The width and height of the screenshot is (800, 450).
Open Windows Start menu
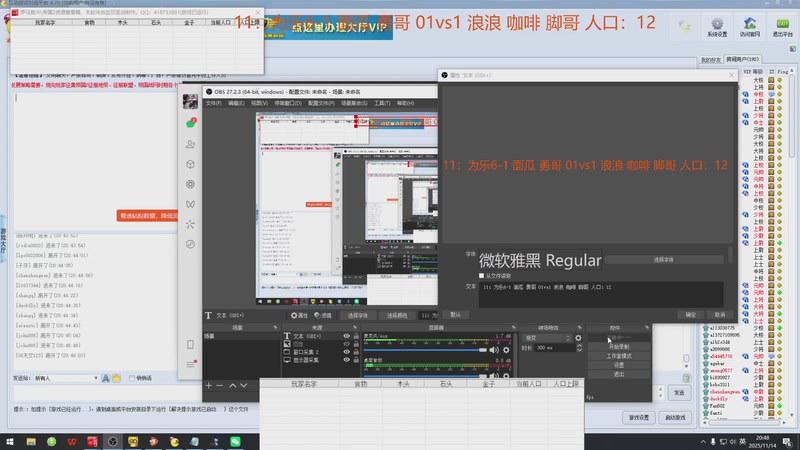pyautogui.click(x=10, y=442)
